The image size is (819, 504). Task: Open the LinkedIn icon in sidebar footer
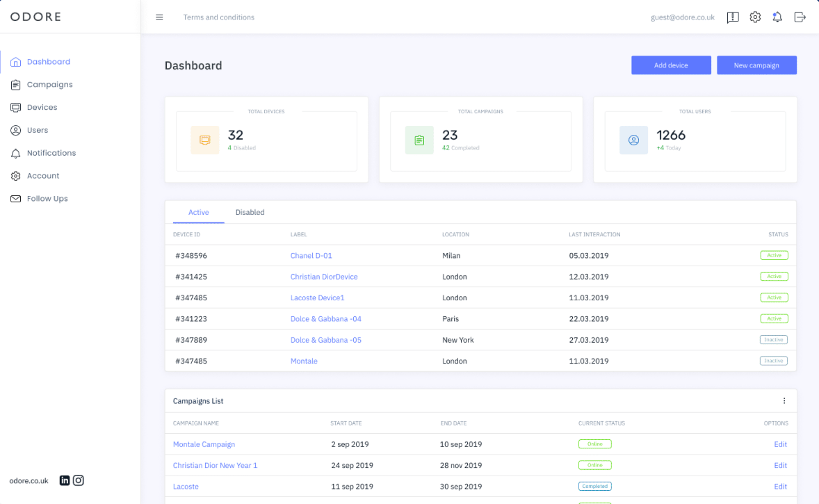pyautogui.click(x=64, y=480)
